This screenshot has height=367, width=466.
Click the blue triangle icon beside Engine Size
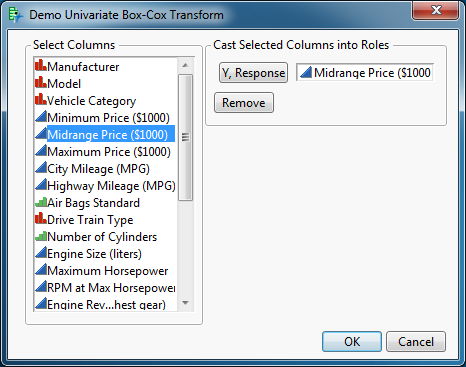(x=41, y=253)
